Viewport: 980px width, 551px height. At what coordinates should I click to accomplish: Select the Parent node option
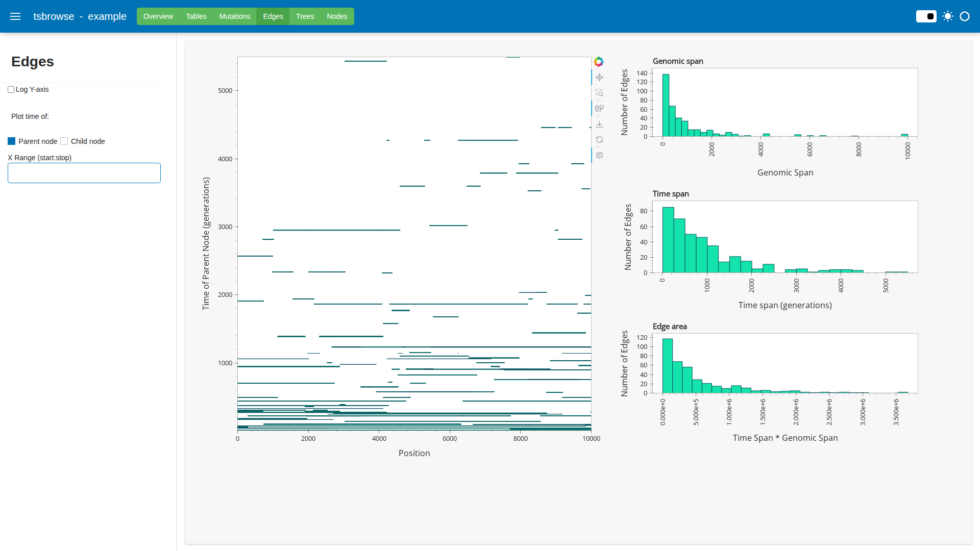12,141
